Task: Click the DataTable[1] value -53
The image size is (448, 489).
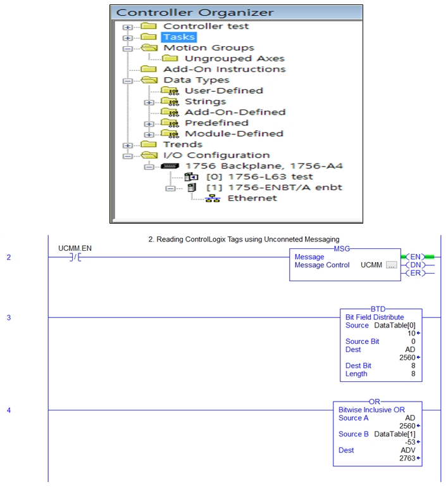Action: [410, 443]
